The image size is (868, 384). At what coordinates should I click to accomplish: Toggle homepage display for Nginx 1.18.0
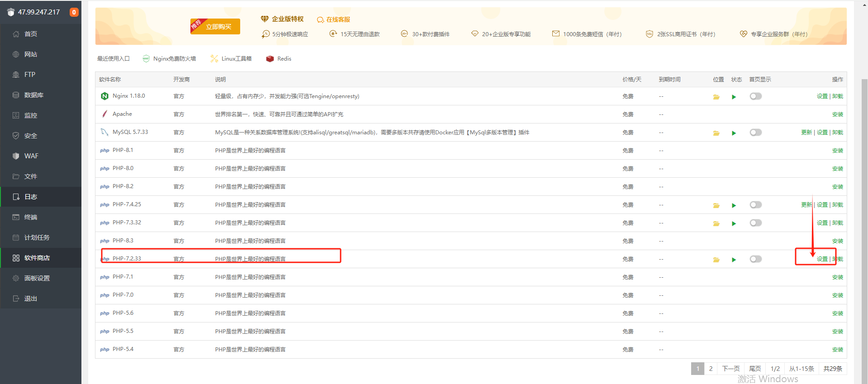coord(755,96)
